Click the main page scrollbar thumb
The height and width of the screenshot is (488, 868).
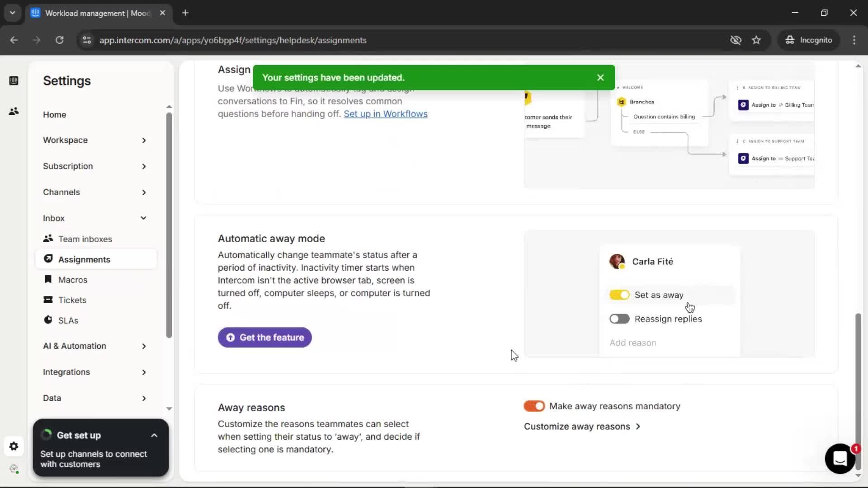(x=858, y=391)
